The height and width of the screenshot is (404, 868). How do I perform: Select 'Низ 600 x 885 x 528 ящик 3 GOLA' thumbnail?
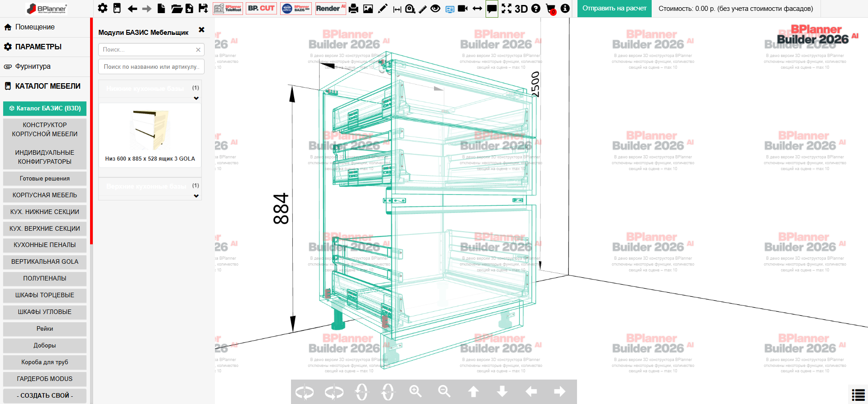tap(150, 135)
